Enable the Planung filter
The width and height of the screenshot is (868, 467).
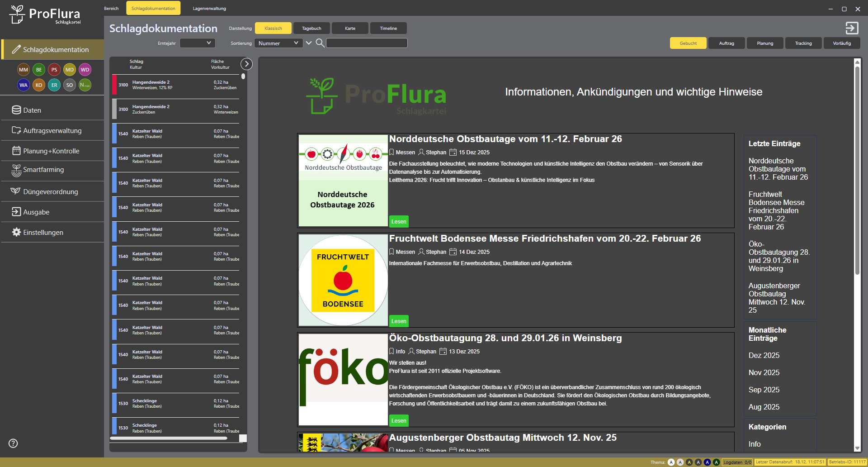[765, 43]
